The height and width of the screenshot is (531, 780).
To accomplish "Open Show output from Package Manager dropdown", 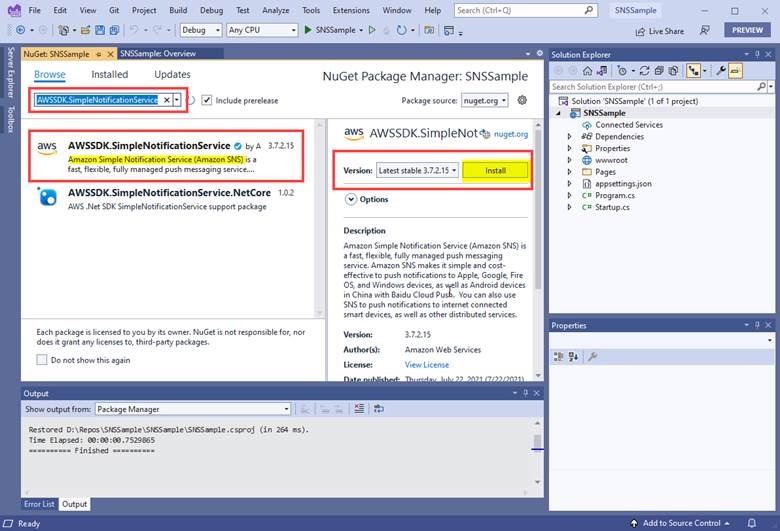I will coord(193,409).
